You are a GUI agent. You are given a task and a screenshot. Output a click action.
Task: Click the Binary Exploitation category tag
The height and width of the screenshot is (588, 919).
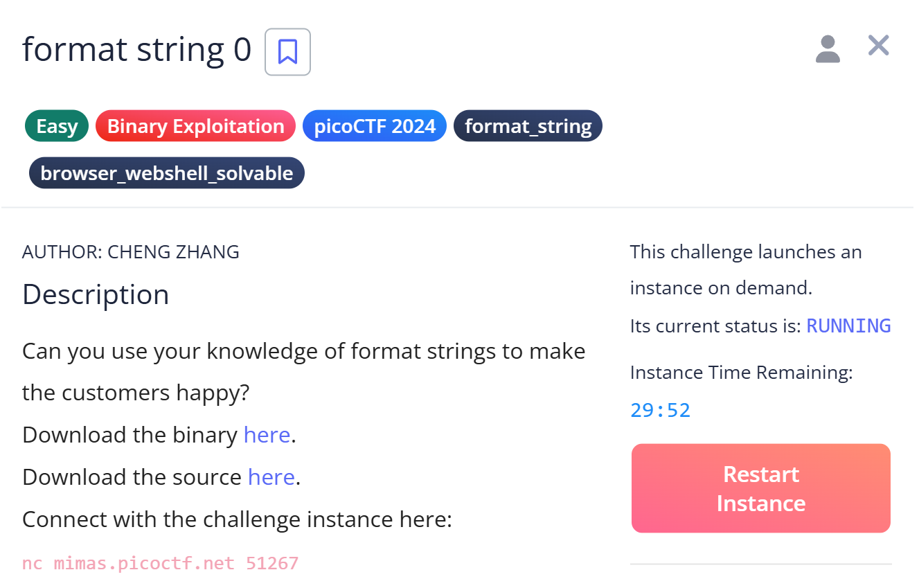click(196, 127)
